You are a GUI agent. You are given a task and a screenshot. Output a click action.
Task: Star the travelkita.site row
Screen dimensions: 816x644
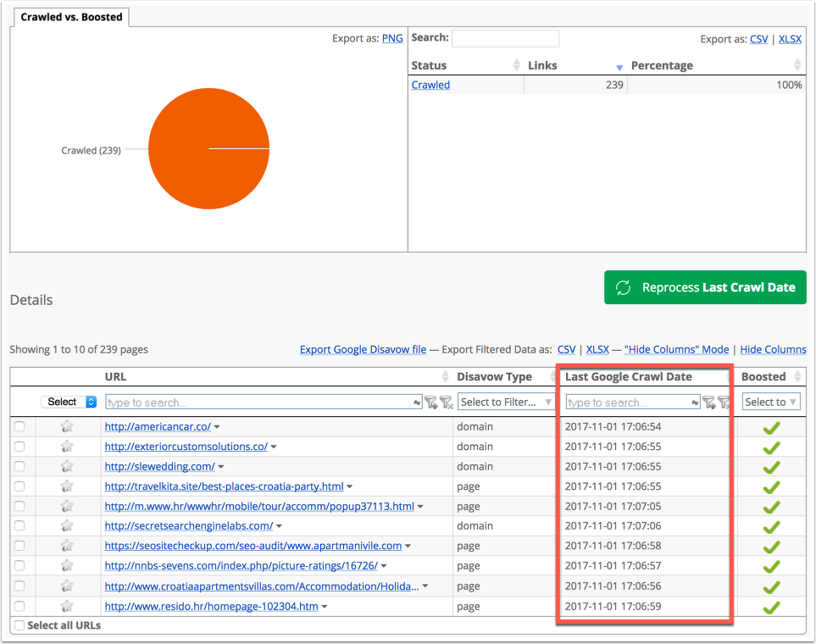click(67, 486)
